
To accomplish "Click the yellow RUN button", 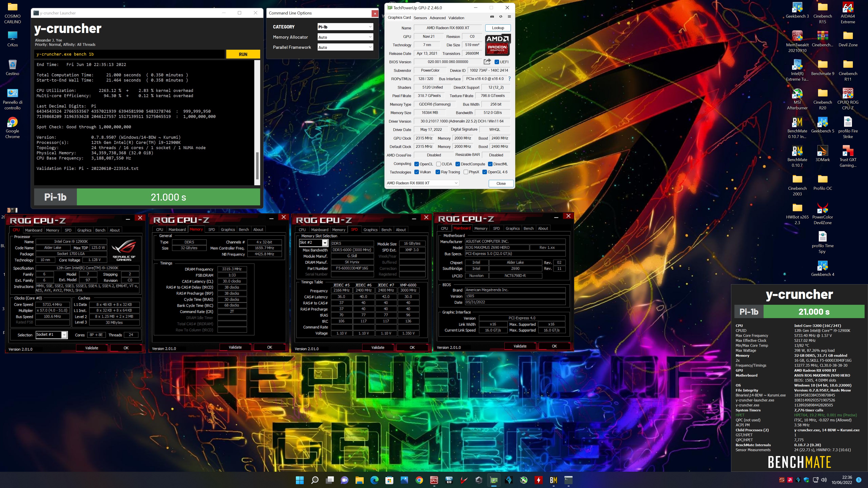I will point(243,54).
